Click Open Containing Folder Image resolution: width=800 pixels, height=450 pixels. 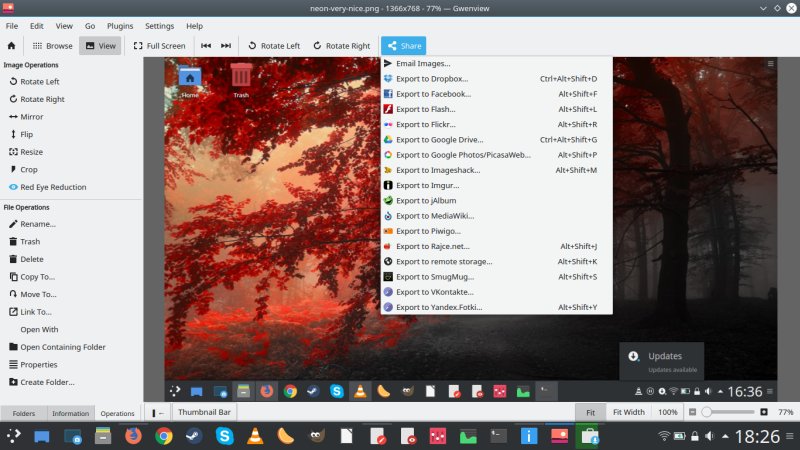point(57,347)
